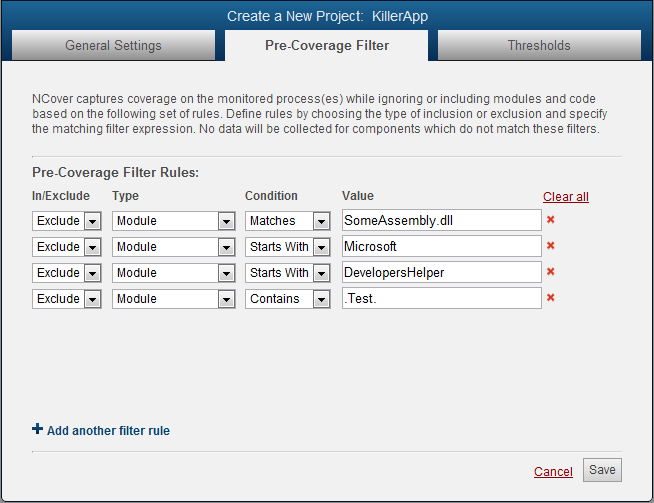Click the Cancel link
The width and height of the screenshot is (654, 503).
point(553,472)
